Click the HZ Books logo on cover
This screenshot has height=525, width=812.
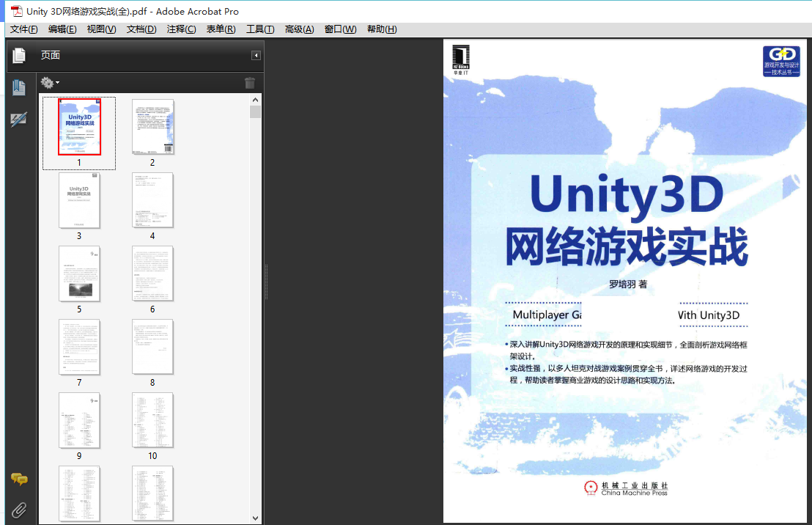pos(461,59)
